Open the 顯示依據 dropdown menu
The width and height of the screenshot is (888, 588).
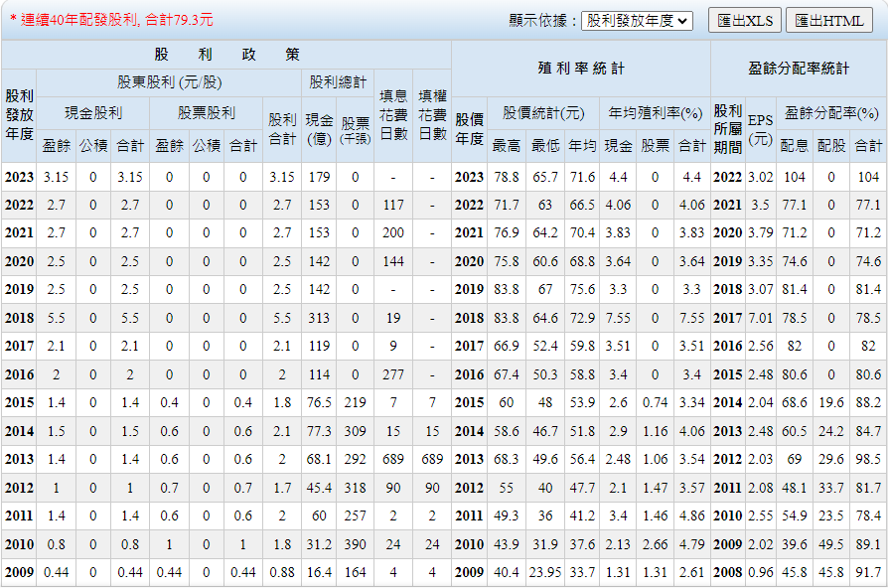point(637,21)
